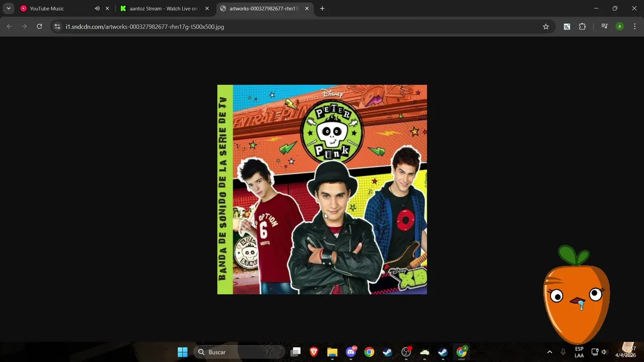This screenshot has height=362, width=644.
Task: Open network settings tray icon
Action: coord(595,352)
